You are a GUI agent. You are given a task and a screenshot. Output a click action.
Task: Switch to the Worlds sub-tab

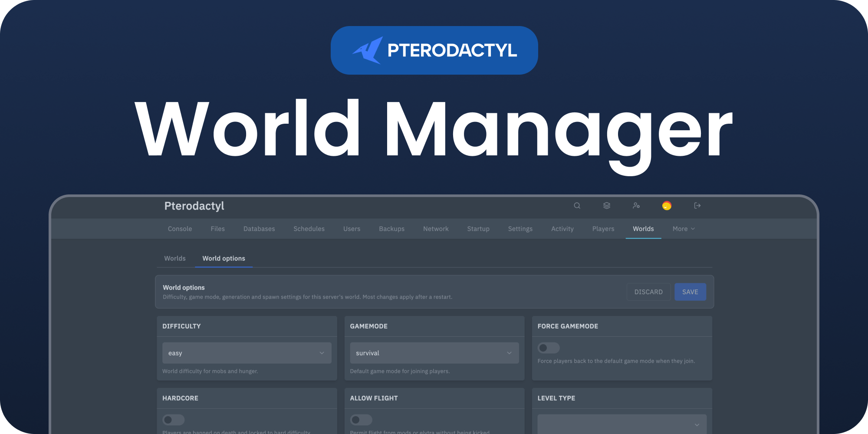[175, 258]
